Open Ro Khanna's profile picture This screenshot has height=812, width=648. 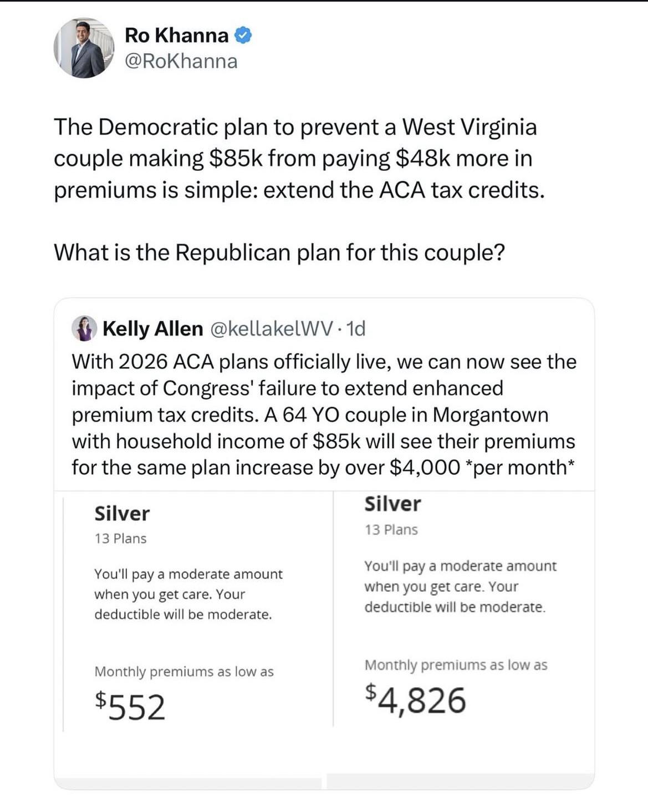pos(84,48)
